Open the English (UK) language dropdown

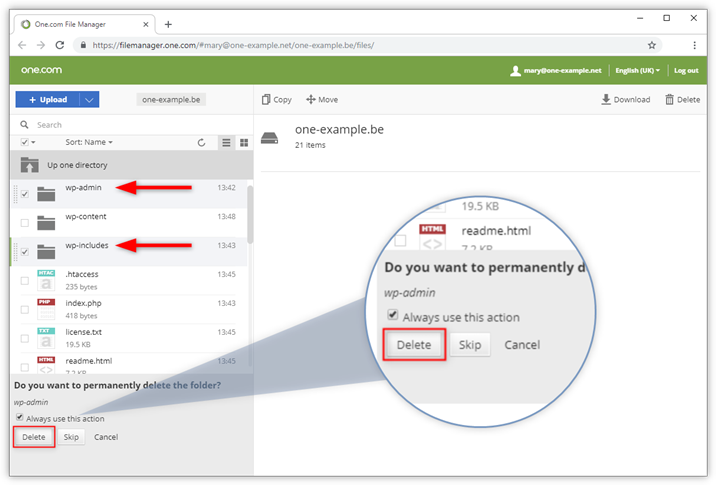point(637,70)
